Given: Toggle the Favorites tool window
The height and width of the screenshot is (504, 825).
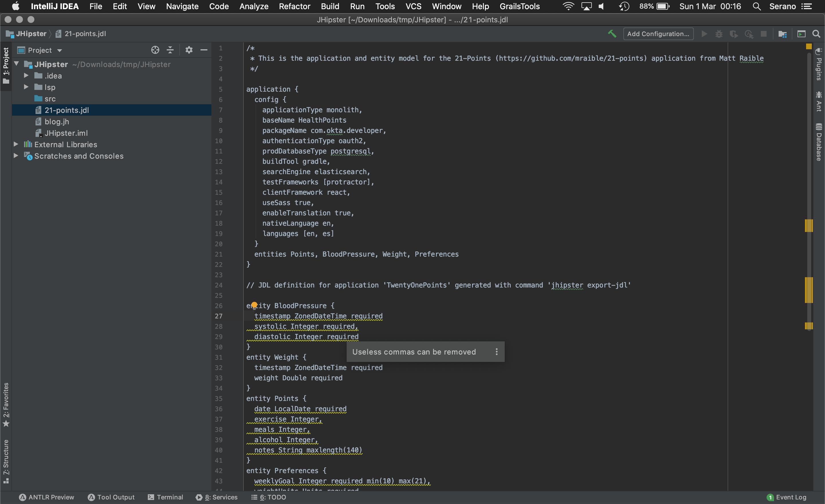Looking at the screenshot, I should click(x=6, y=403).
